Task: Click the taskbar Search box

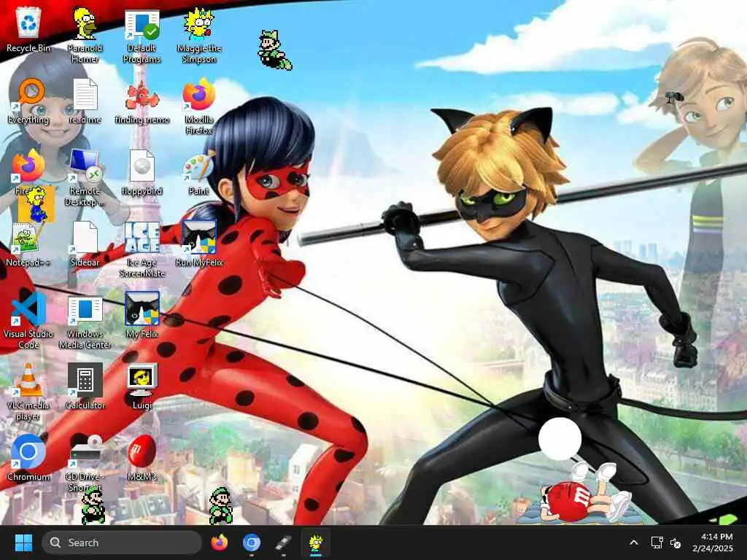Action: 122,542
